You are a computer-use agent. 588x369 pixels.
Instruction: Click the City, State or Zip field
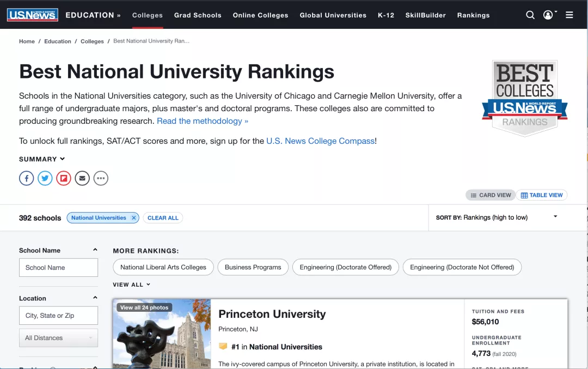[x=58, y=316]
